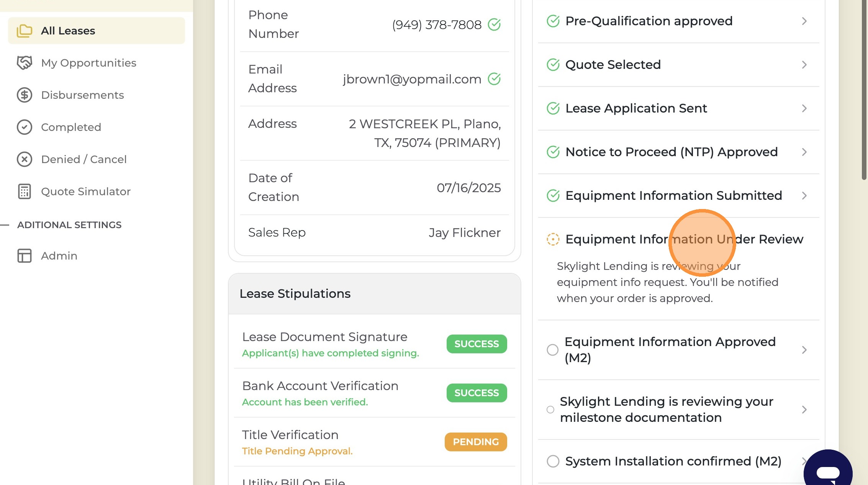This screenshot has height=485, width=868.
Task: Expand Equipment Information Submitted chevron
Action: click(804, 196)
